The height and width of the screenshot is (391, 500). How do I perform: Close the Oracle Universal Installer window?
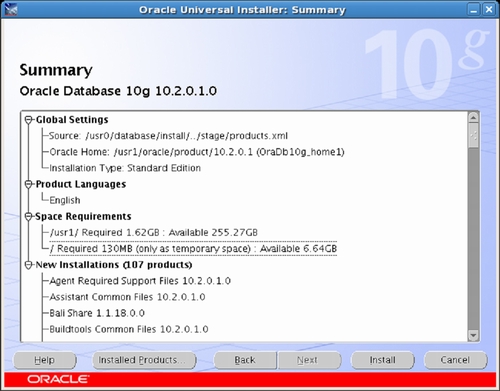(489, 9)
